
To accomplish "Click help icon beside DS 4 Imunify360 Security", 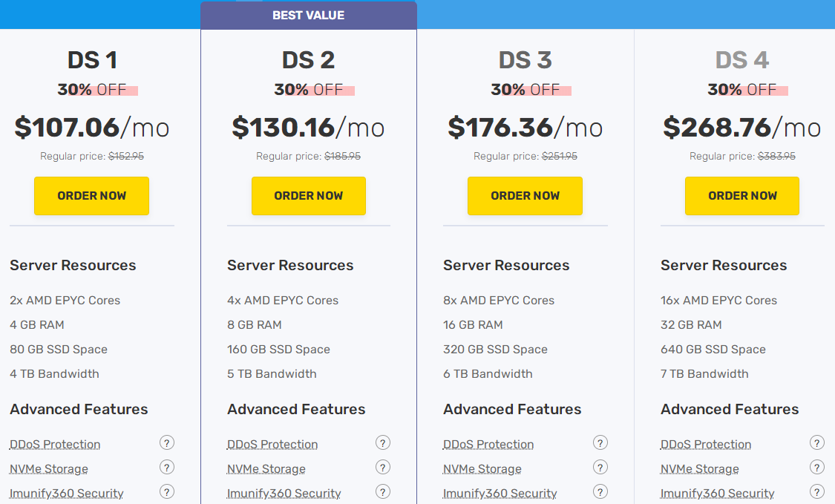I will pos(817,491).
